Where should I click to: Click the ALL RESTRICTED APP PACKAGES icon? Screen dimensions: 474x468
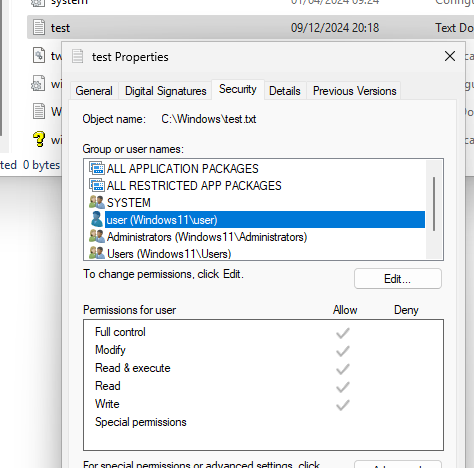97,185
